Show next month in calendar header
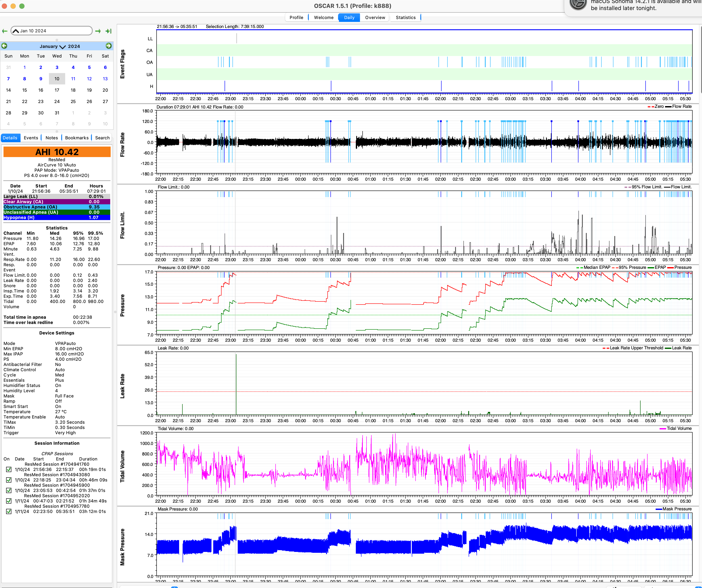The image size is (702, 588). [x=109, y=46]
